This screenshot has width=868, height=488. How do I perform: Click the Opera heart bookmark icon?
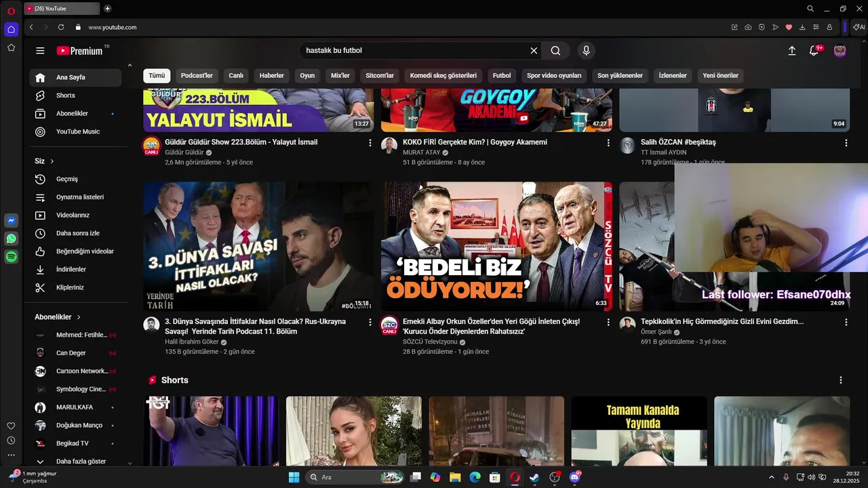click(789, 27)
